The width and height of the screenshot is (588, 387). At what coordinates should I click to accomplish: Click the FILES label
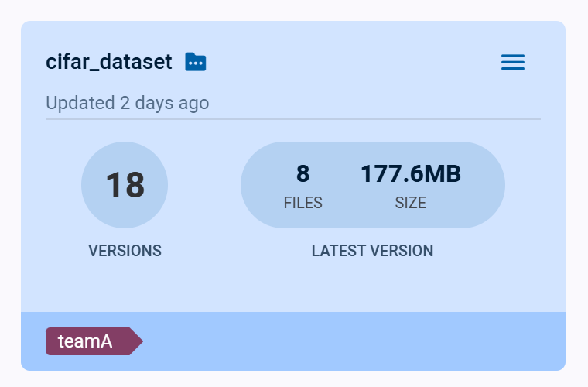click(x=303, y=204)
